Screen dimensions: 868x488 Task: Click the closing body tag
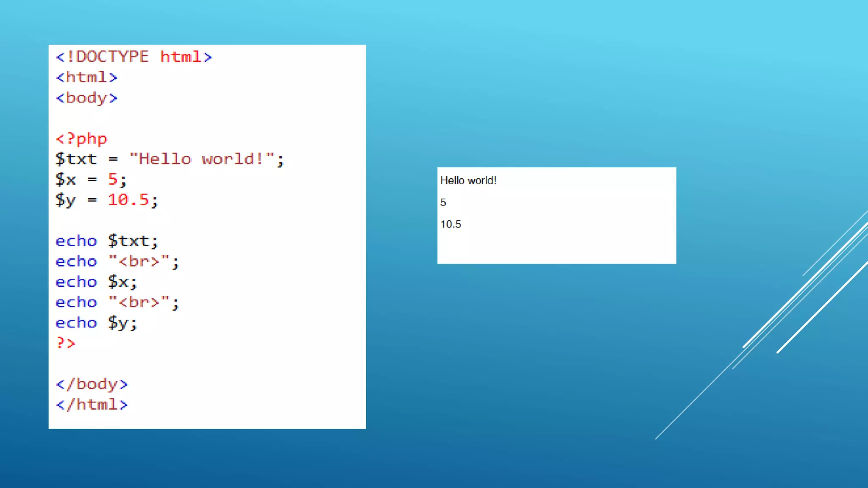tap(92, 384)
